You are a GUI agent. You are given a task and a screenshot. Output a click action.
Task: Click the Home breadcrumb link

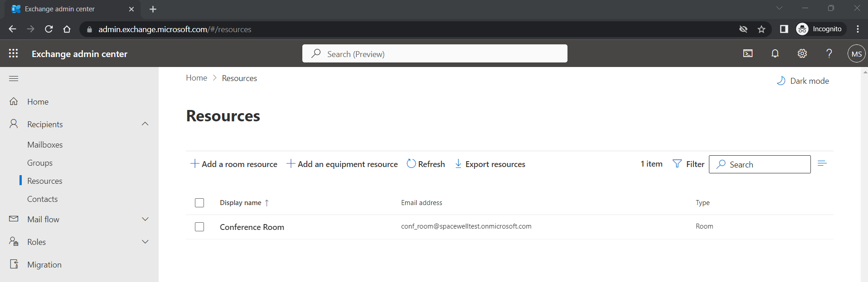click(196, 78)
